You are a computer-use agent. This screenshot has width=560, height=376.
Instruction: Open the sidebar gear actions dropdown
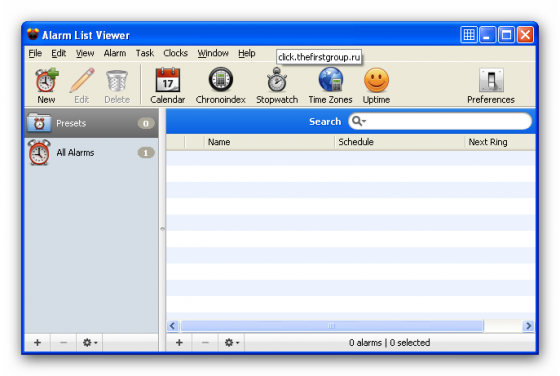(x=90, y=342)
